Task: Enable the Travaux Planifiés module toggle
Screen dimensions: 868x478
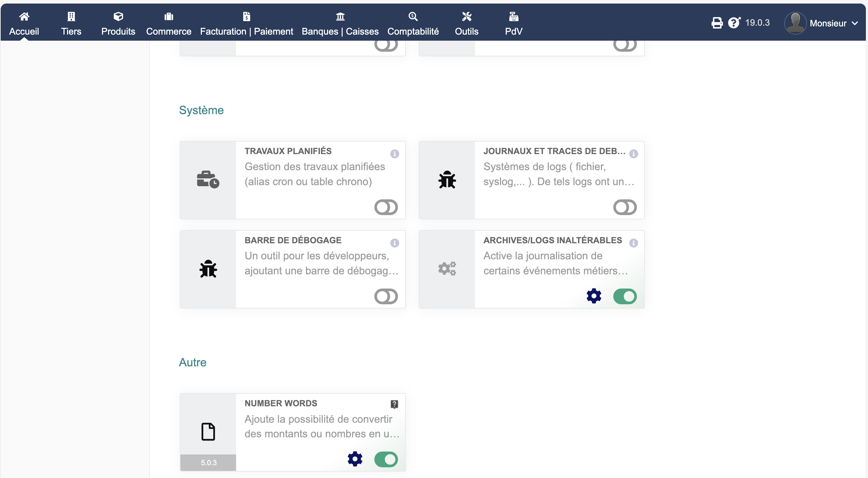Action: click(386, 207)
